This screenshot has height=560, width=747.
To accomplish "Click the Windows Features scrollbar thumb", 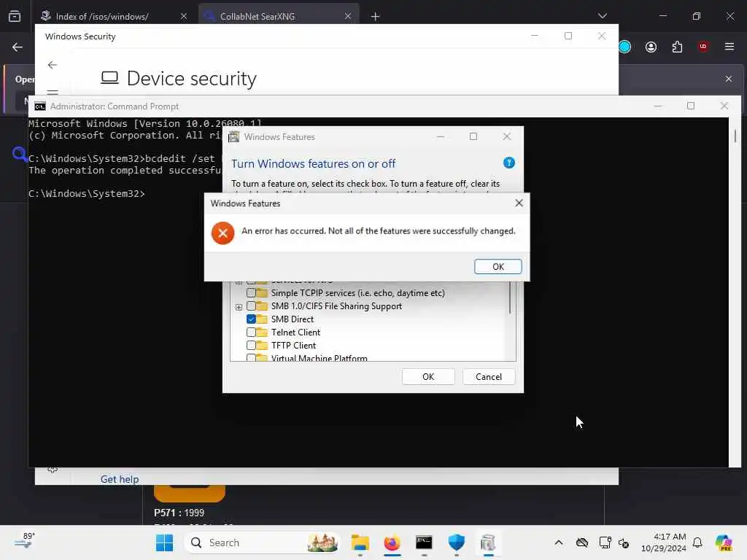I will [x=510, y=297].
